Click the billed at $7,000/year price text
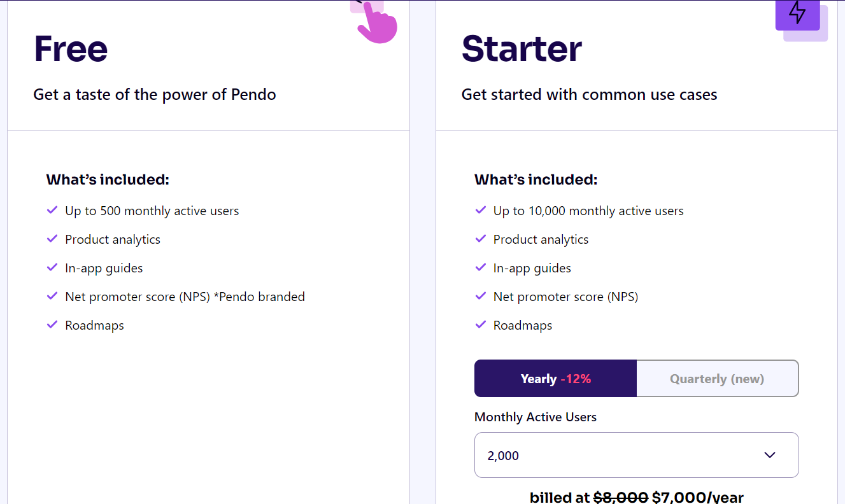The width and height of the screenshot is (845, 504). tap(636, 497)
